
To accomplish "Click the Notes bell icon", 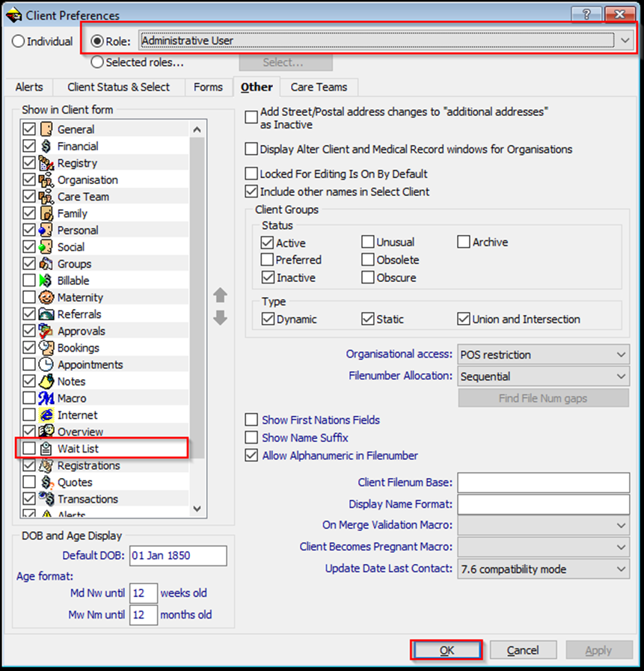I will point(46,381).
